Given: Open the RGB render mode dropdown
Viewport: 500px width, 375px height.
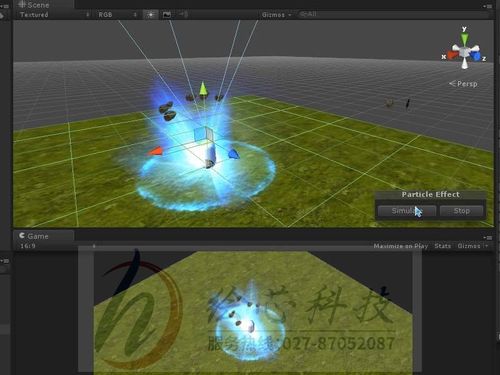Looking at the screenshot, I should pyautogui.click(x=117, y=15).
